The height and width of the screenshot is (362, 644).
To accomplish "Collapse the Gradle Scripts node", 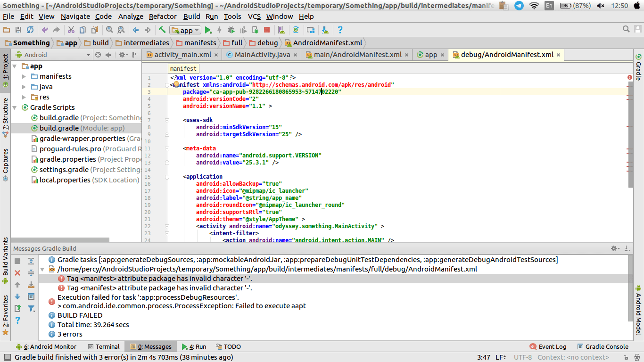I will 15,107.
